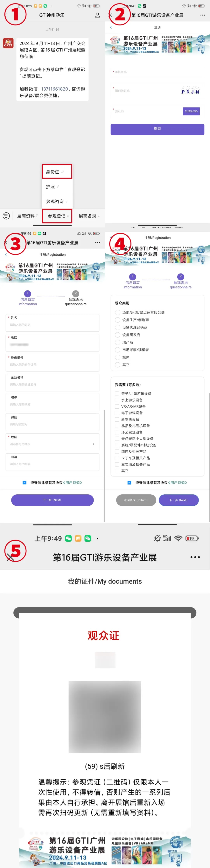The image size is (210, 868).
Task: Tap 下一步 (Next) on the information form
Action: (x=52, y=500)
